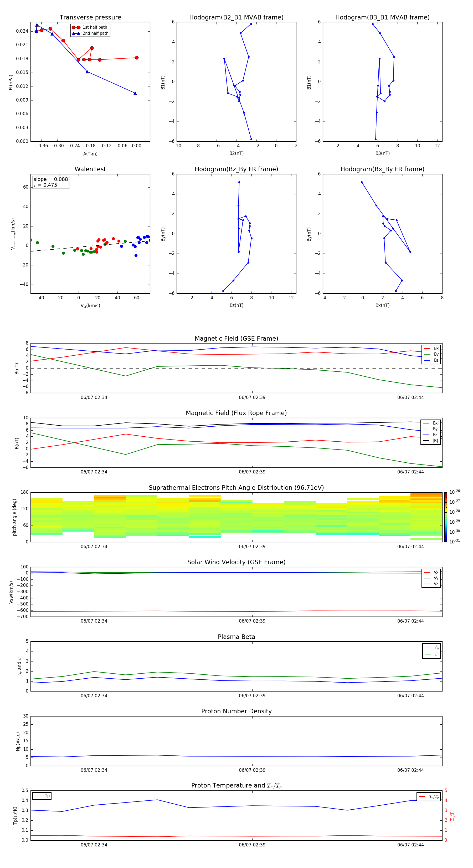Click the 'Plasma Beta' panel title
The image size is (473, 868).
point(236,637)
